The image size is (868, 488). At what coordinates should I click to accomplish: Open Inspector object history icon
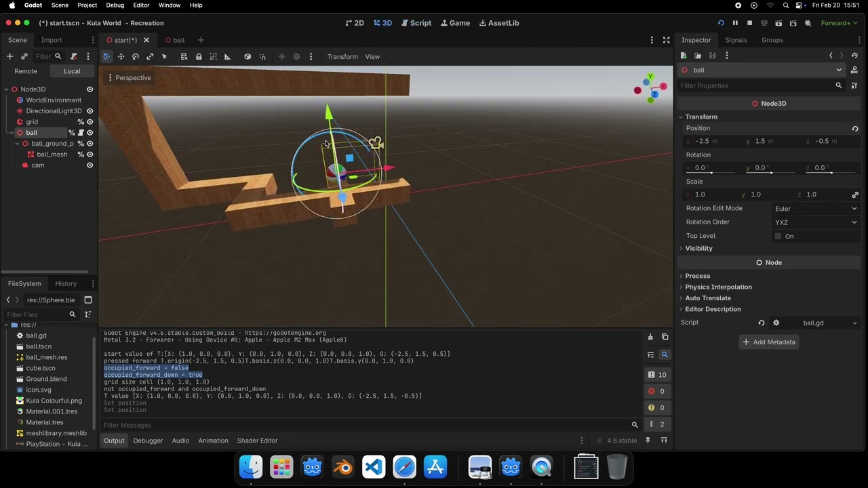854,56
